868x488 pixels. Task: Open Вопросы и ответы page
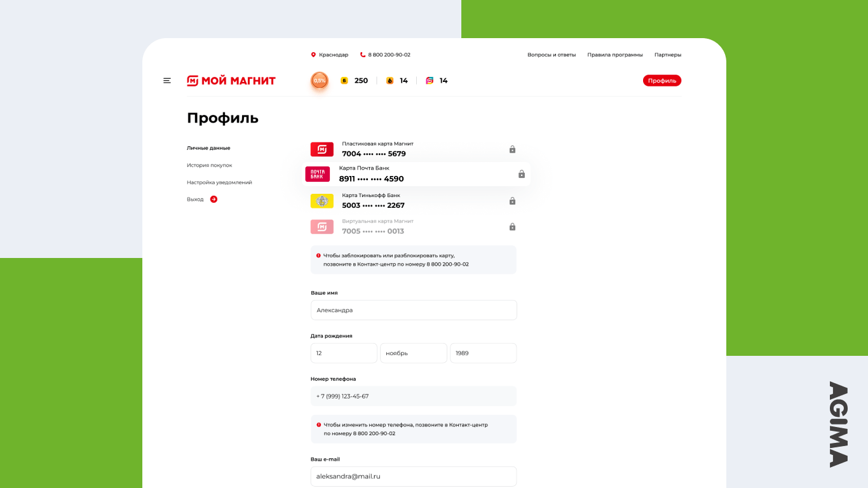(552, 55)
